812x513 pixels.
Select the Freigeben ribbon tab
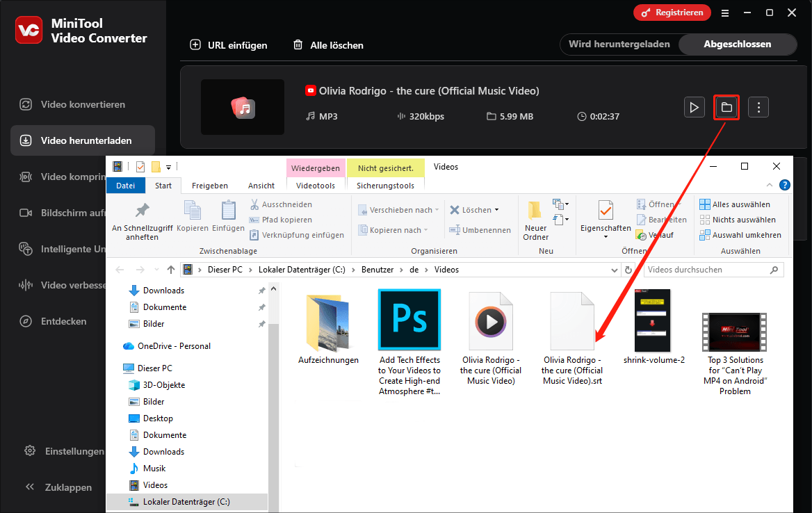(210, 186)
